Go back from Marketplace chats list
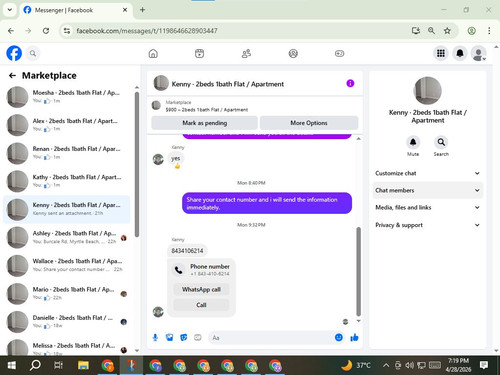 12,76
